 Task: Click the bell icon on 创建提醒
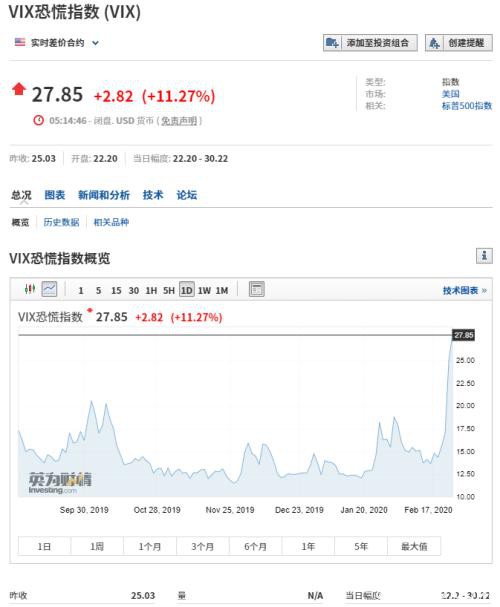point(434,43)
